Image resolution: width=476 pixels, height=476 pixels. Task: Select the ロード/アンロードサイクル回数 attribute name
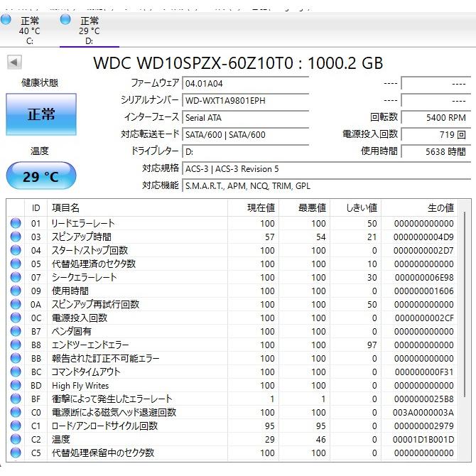104,426
